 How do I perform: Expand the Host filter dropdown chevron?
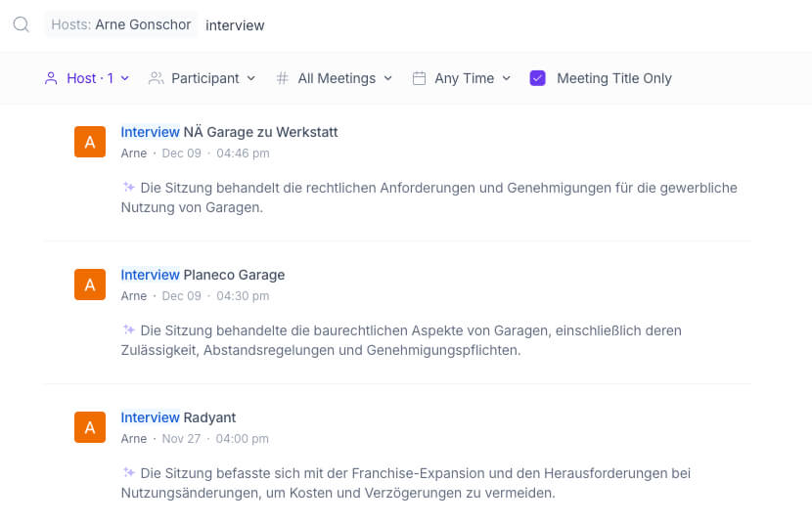point(125,78)
